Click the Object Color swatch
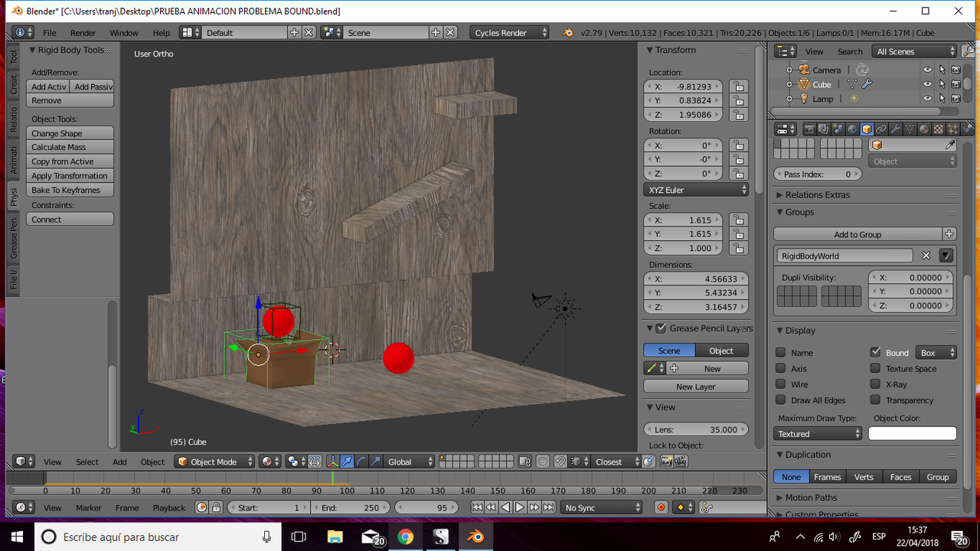980x551 pixels. tap(912, 432)
